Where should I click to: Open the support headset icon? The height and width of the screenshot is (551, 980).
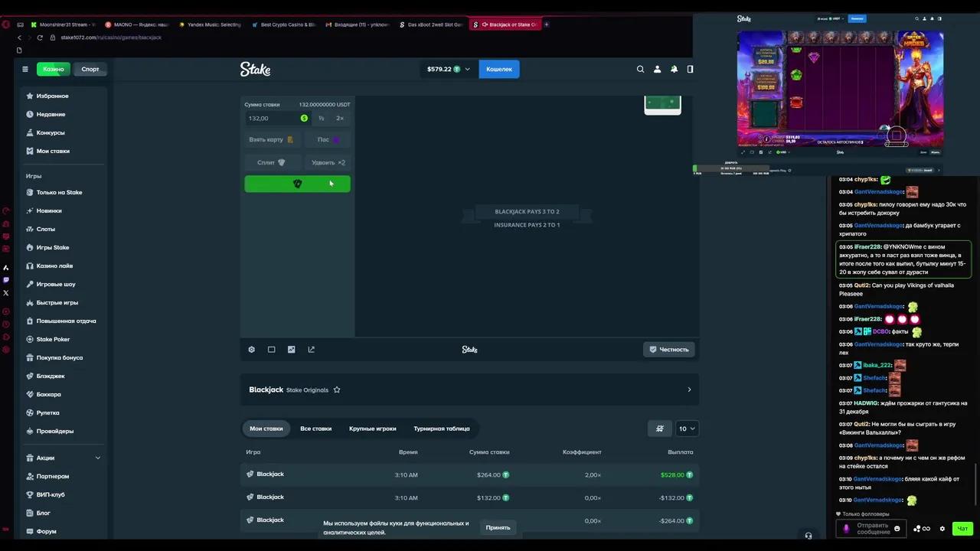coord(808,536)
